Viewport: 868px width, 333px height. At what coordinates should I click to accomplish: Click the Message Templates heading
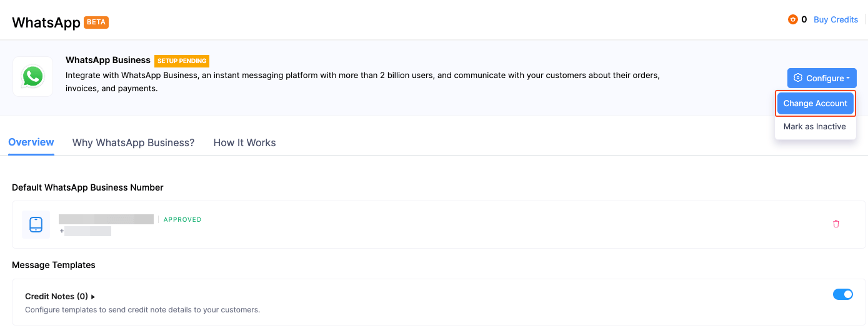tap(54, 265)
